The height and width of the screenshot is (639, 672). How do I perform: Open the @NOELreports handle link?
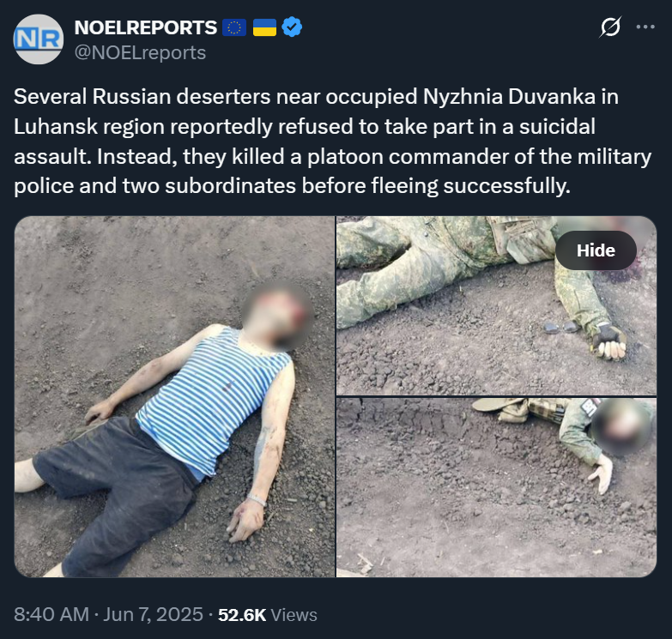(140, 52)
